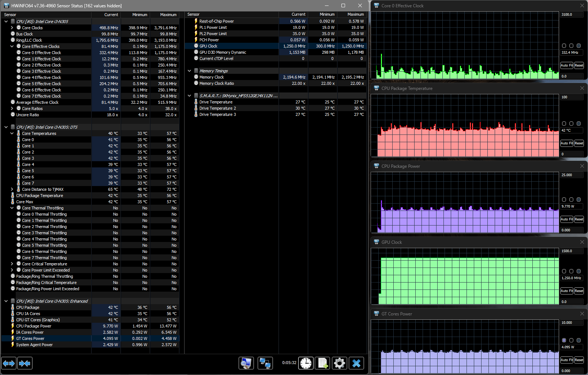Click the remote network computers icon
The height and width of the screenshot is (375, 588).
265,363
